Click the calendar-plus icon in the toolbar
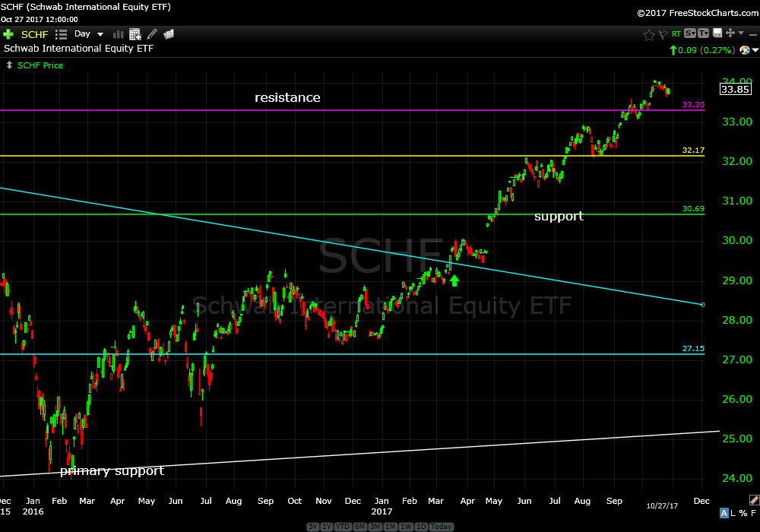Screen dimensions: 760x532 tap(135, 34)
